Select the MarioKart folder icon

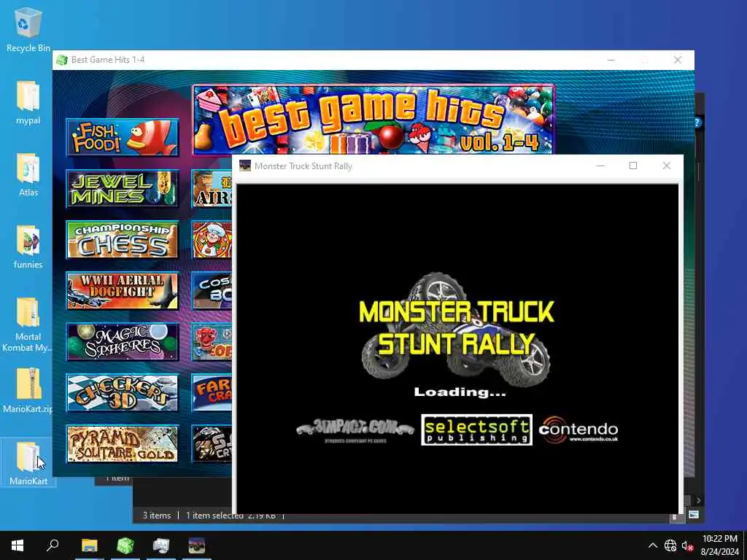coord(28,463)
